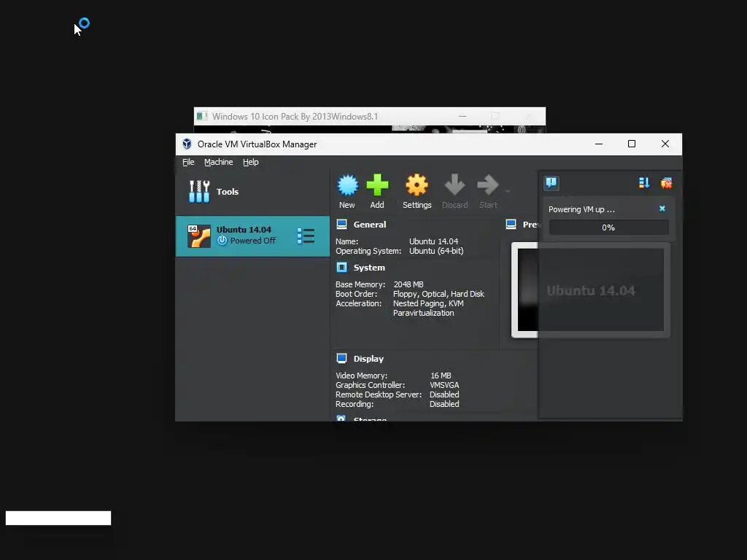Minimize the VirtualBox Manager window

point(599,144)
